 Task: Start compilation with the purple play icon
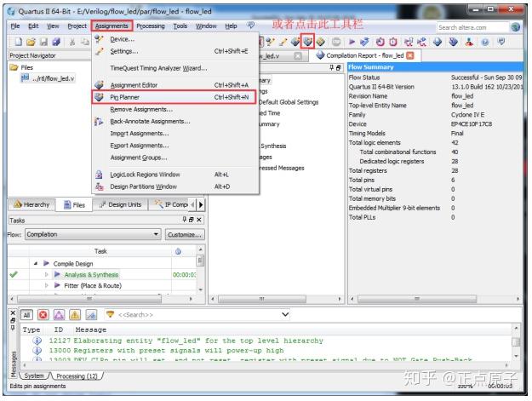click(x=352, y=42)
